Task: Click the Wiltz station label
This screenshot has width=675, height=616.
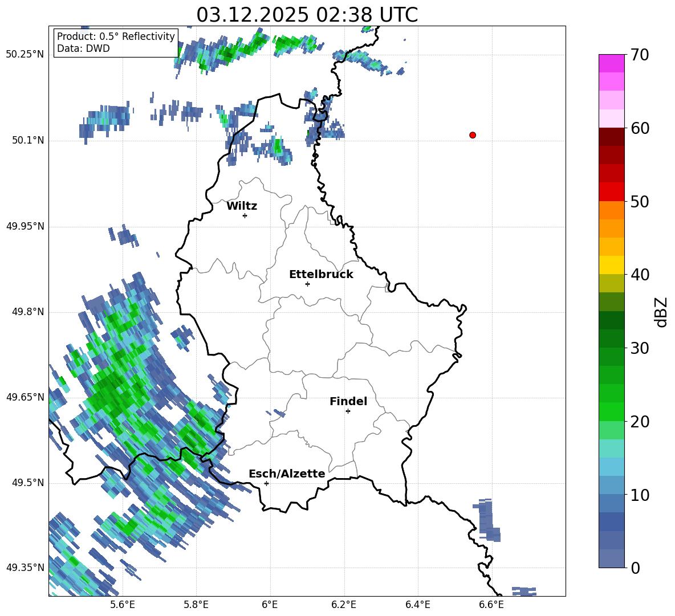Action: click(242, 206)
